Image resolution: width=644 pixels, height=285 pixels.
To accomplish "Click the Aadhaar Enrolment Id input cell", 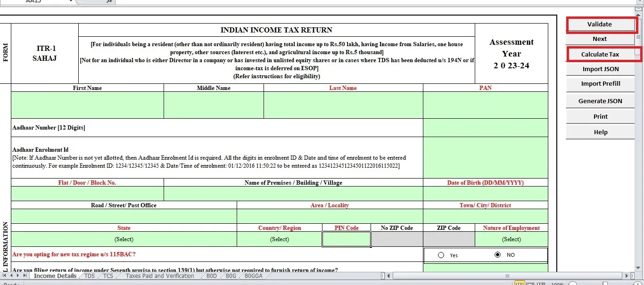I will tap(486, 158).
